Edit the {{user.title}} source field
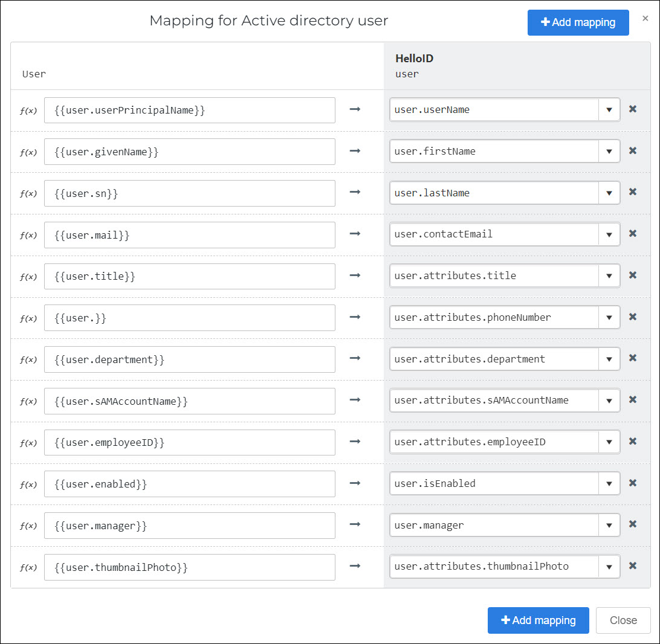 pyautogui.click(x=189, y=276)
